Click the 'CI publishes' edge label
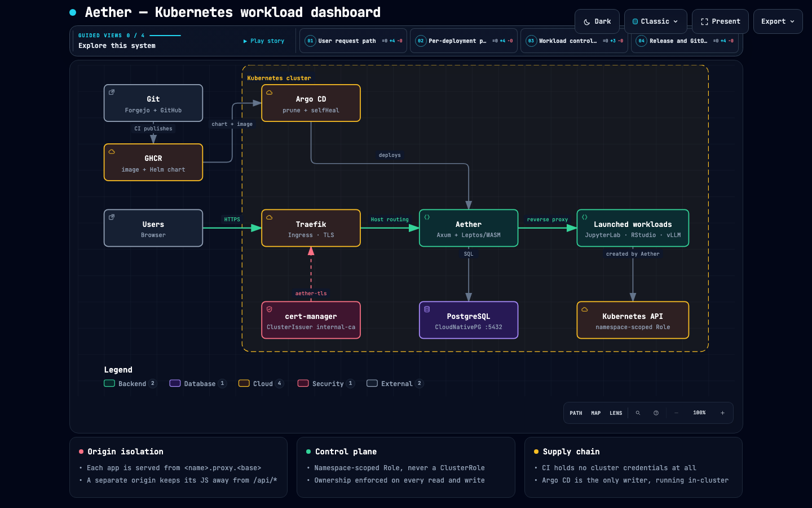 tap(153, 129)
